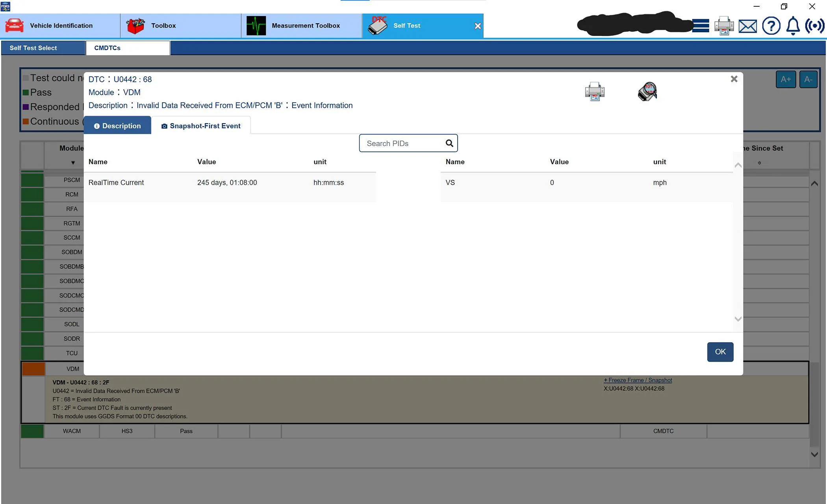
Task: Open the help question mark icon
Action: pyautogui.click(x=771, y=26)
